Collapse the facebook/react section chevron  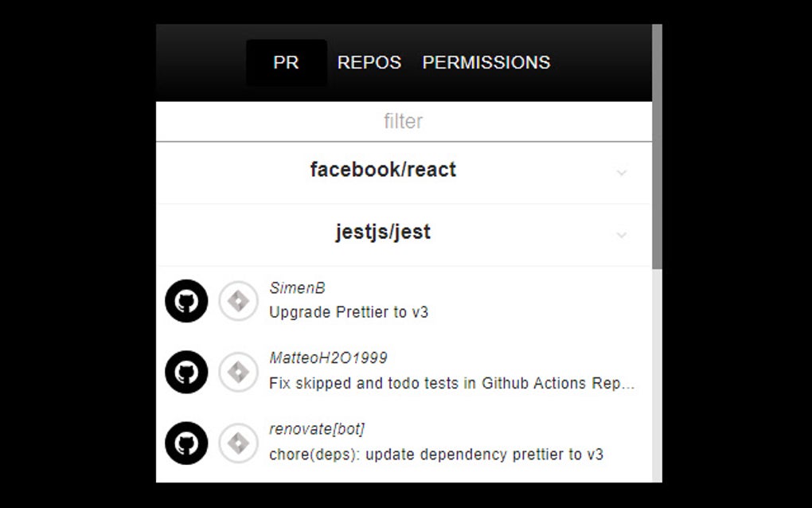coord(622,173)
